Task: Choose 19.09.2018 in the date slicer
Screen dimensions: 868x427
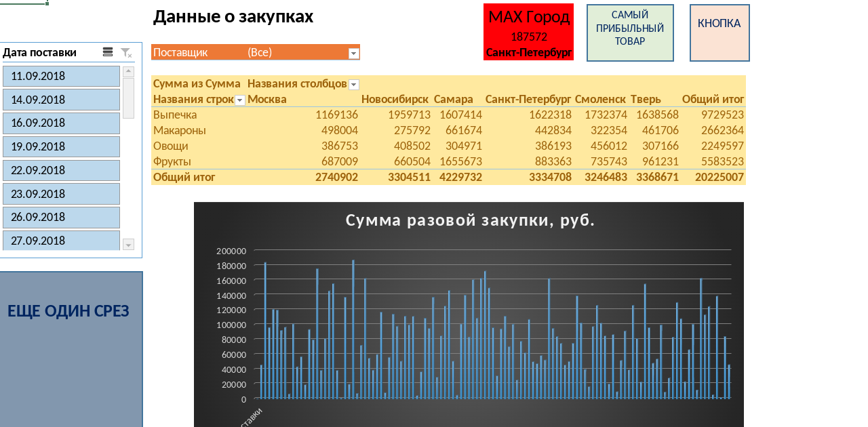Action: (x=61, y=146)
